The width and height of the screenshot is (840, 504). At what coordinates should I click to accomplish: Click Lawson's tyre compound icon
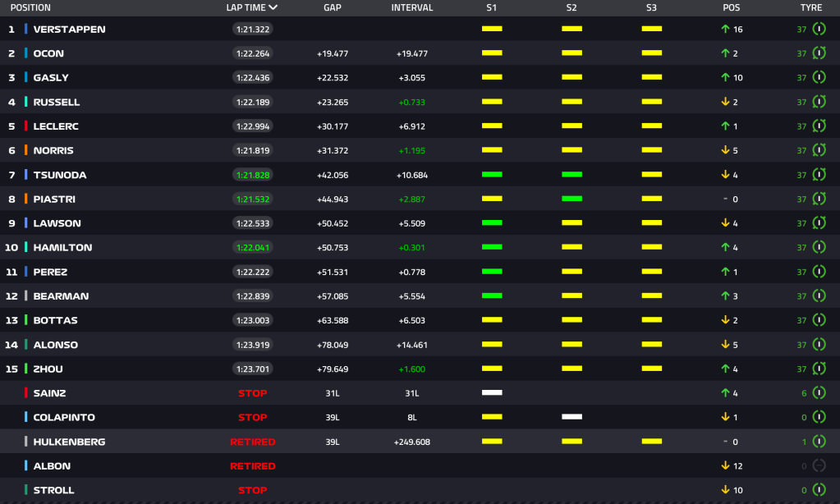(x=819, y=222)
